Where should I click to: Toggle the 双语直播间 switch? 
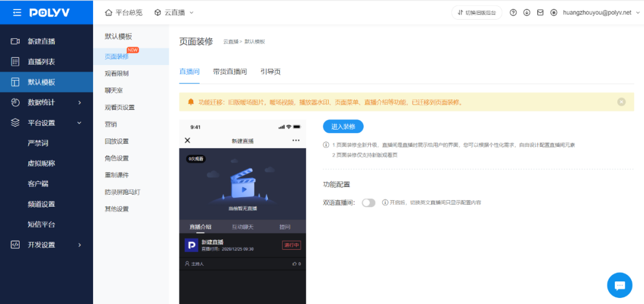point(369,202)
